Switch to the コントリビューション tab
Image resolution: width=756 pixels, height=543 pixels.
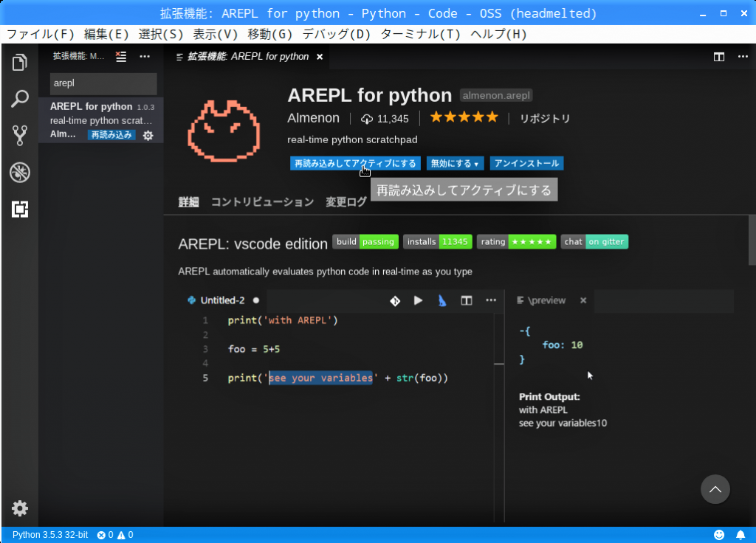point(262,202)
